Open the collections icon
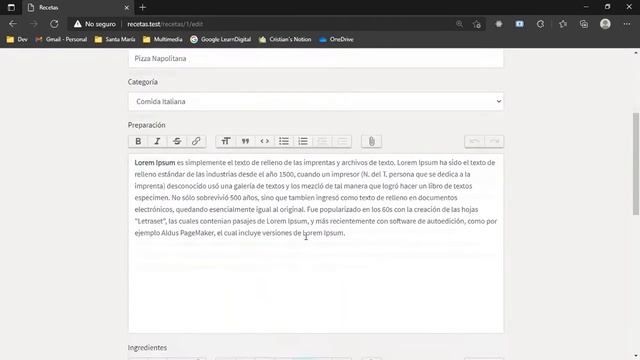 coord(584,24)
